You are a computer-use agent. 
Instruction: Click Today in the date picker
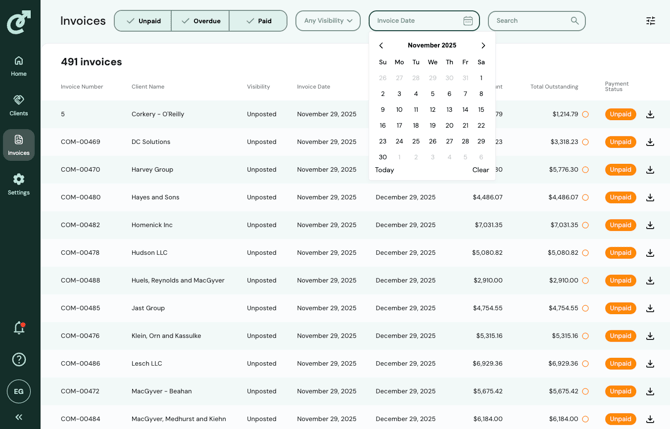[x=385, y=170]
